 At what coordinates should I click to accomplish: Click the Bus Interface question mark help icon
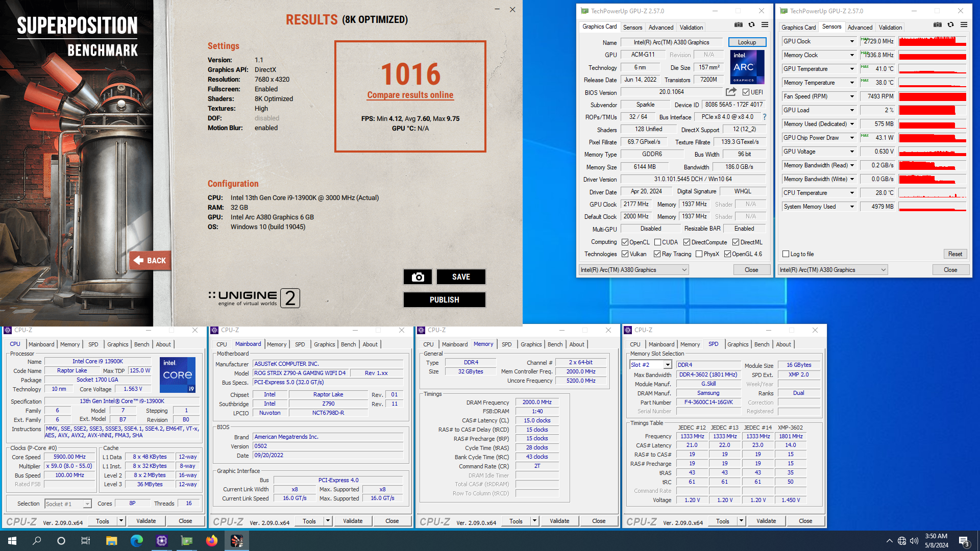(764, 117)
